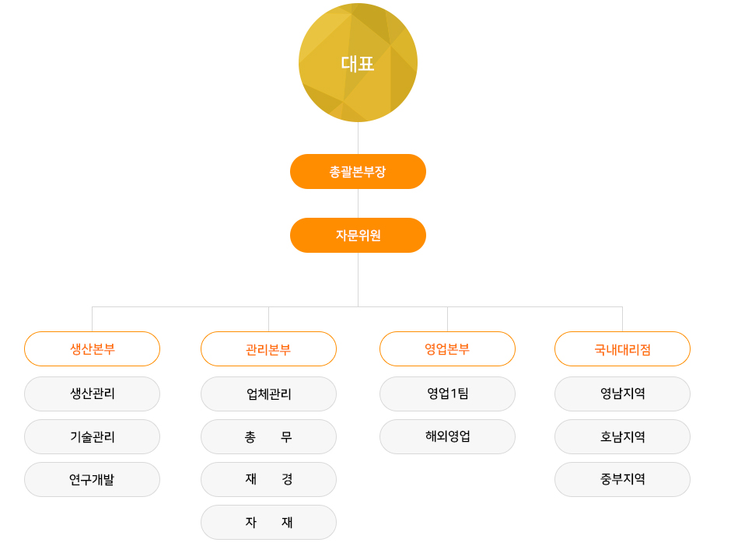Select the 영업1팀 team box
This screenshot has height=560, width=731.
(448, 394)
